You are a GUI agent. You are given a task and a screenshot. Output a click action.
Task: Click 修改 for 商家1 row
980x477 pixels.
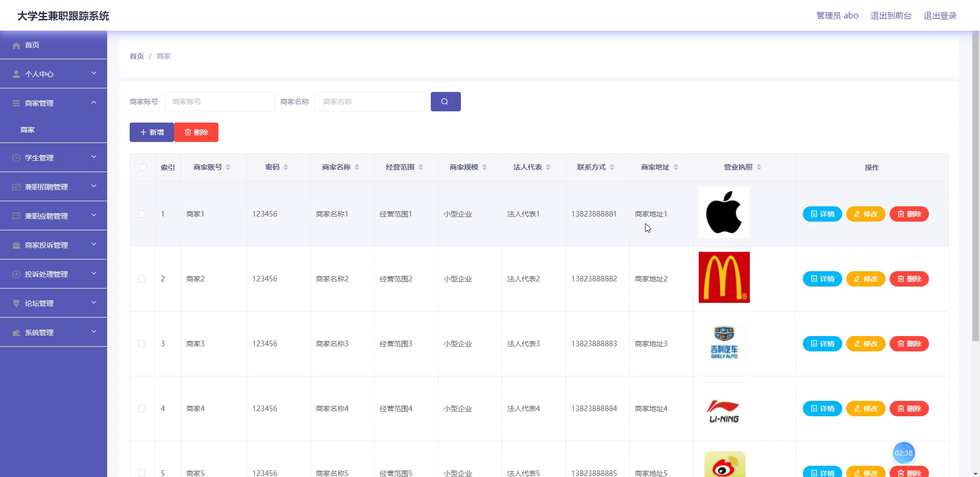(866, 214)
